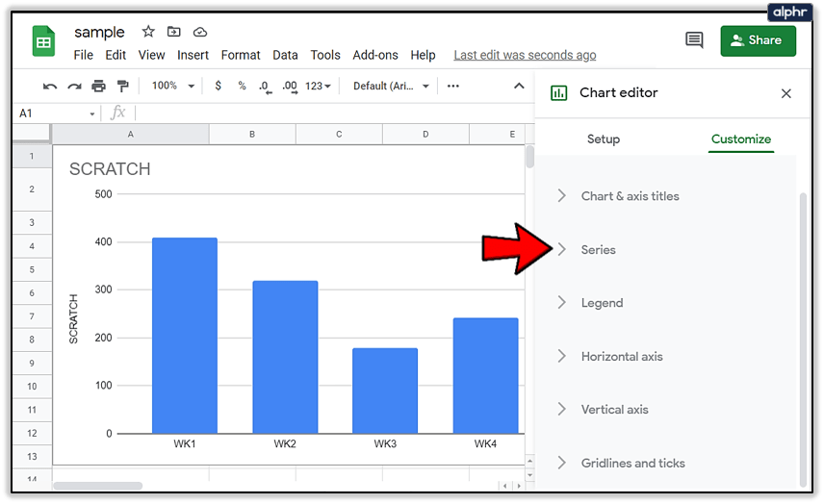
Task: Select column C header
Action: coord(339,135)
